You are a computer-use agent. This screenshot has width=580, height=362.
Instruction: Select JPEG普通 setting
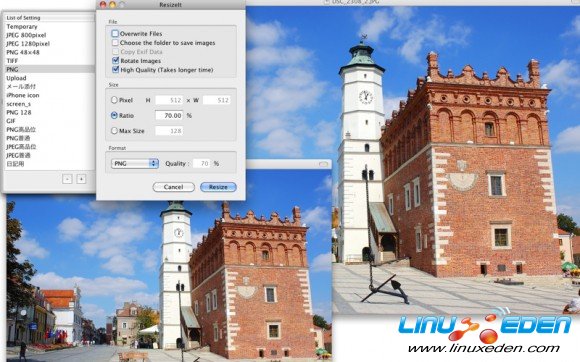point(50,155)
